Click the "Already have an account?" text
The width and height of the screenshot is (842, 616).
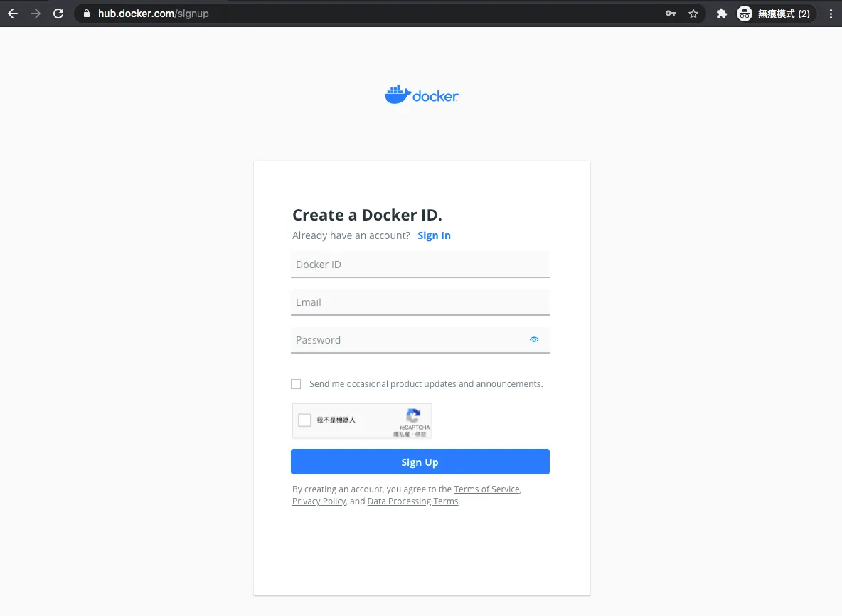coord(351,235)
